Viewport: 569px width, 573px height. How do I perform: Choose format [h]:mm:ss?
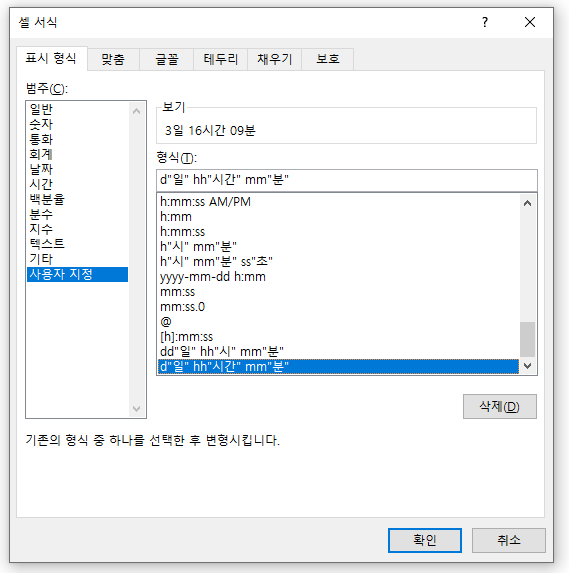338,337
